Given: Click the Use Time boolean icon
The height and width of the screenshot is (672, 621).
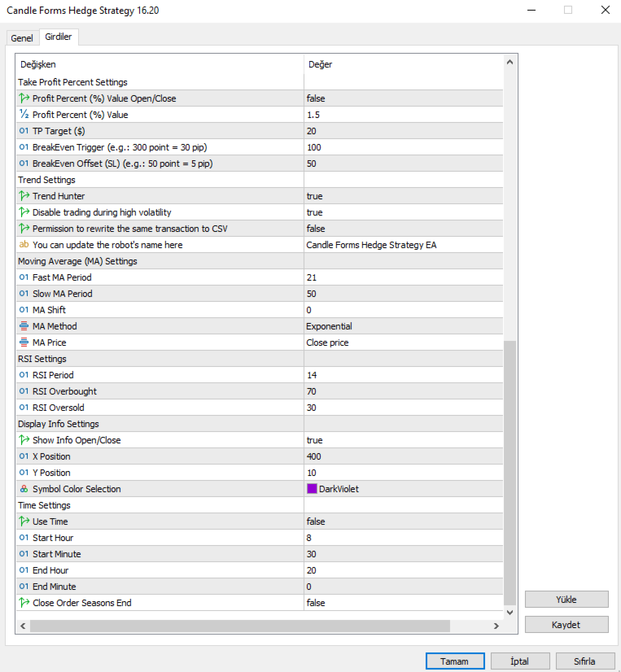Looking at the screenshot, I should [x=24, y=521].
